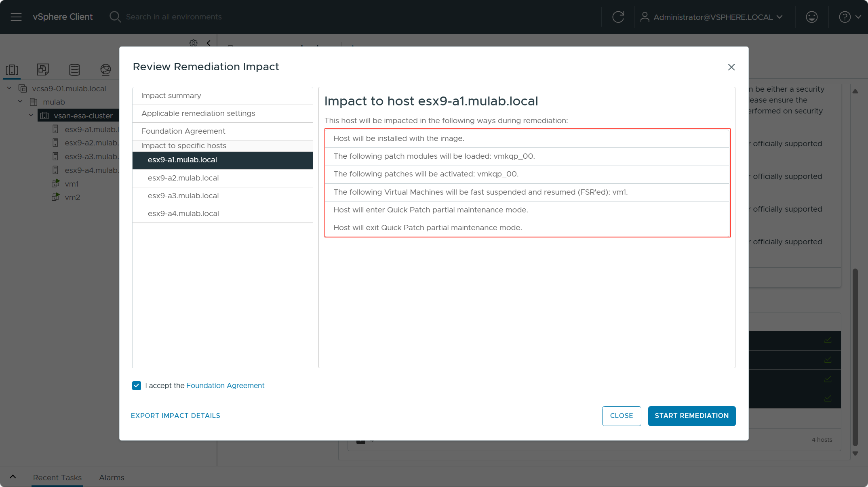Collapse the left navigation panel arrow

(209, 43)
